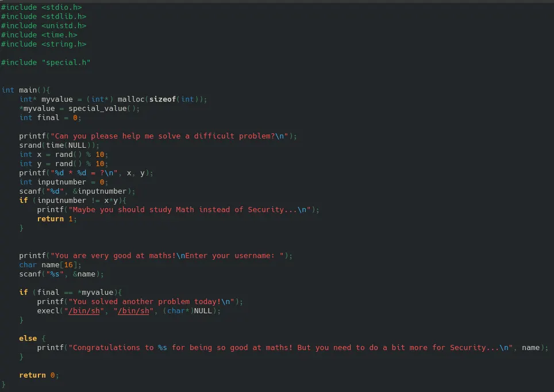Click the char name[16] declaration
Image resolution: width=554 pixels, height=392 pixels.
point(51,264)
